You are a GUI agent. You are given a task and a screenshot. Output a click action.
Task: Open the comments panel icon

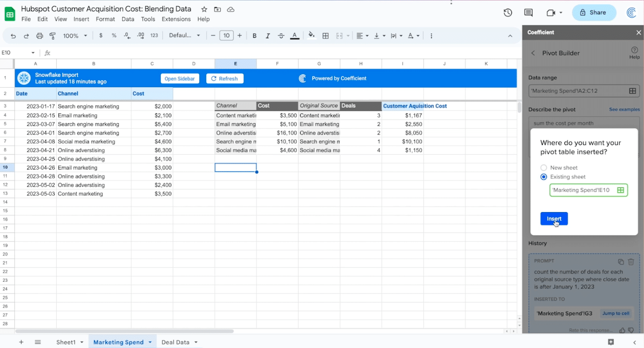point(528,13)
